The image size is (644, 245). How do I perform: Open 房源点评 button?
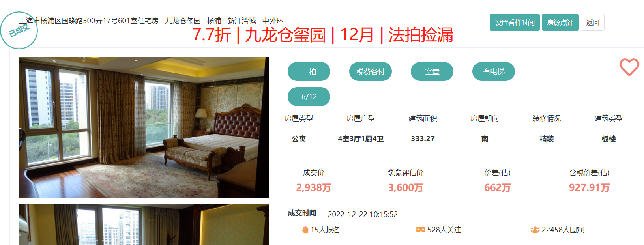[560, 22]
